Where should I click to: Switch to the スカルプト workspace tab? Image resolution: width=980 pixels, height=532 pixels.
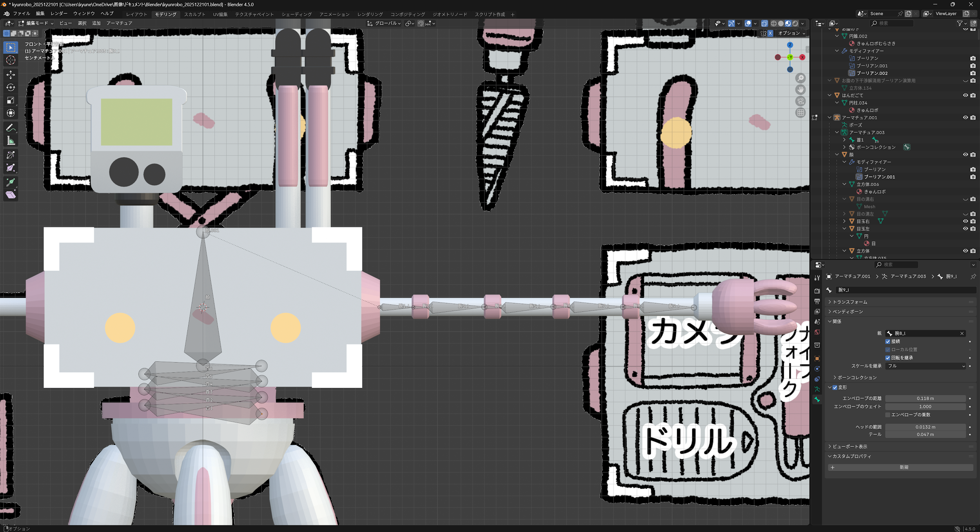[x=194, y=15]
